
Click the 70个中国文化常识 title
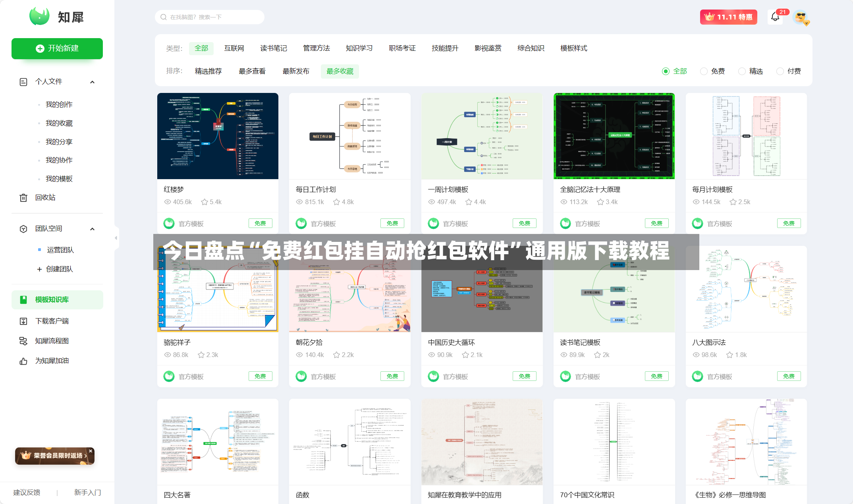587,495
